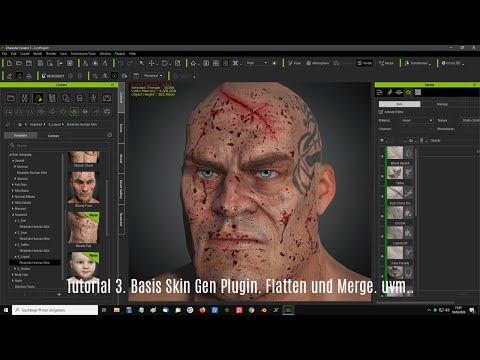Open the Stage image content category

click(107, 98)
